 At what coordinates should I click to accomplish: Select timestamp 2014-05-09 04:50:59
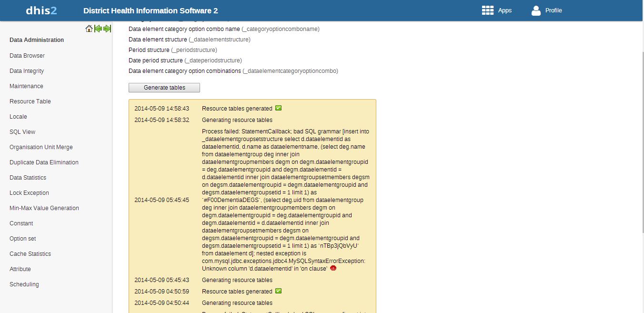click(x=161, y=292)
